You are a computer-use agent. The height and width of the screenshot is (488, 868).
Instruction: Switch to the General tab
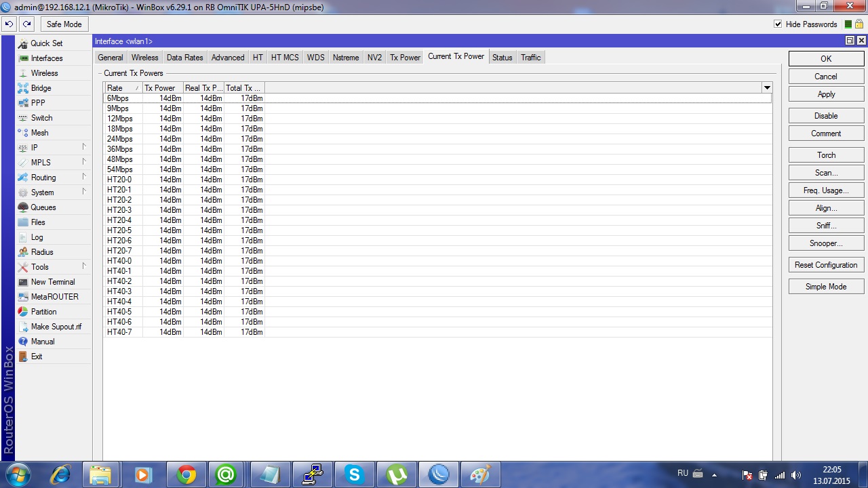[111, 58]
